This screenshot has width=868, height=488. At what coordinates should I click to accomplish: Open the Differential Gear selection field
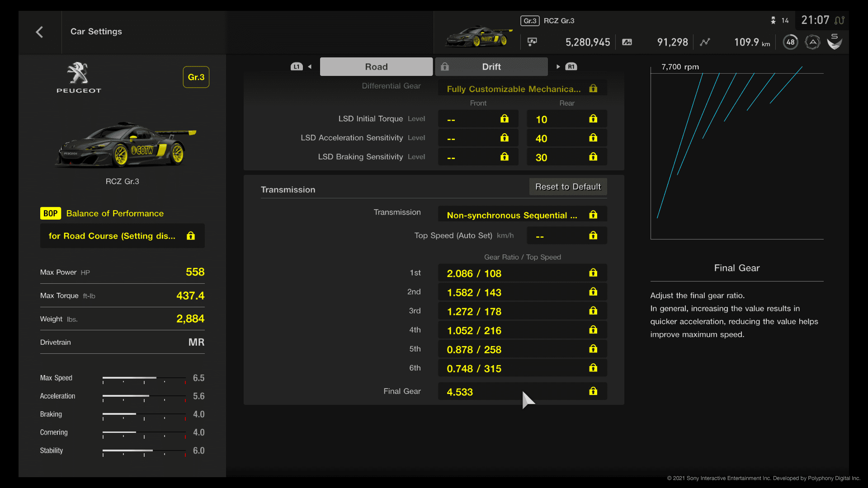click(522, 89)
